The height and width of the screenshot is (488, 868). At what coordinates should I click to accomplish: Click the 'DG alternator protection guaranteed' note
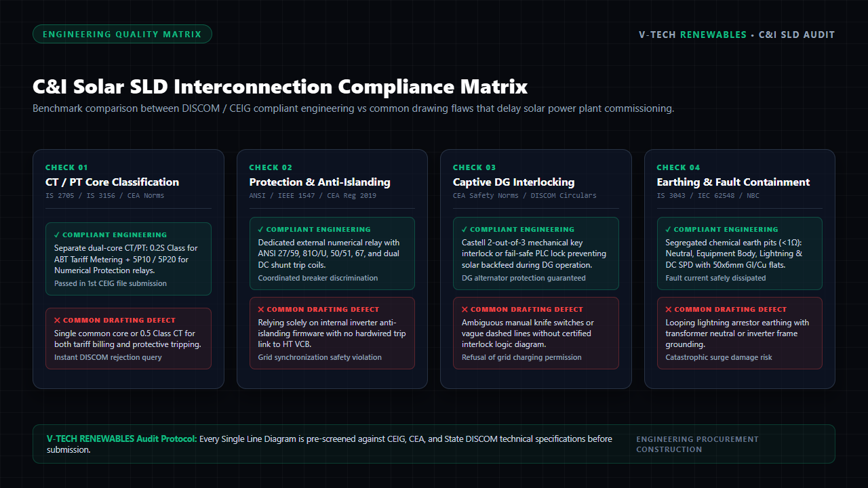pyautogui.click(x=524, y=278)
